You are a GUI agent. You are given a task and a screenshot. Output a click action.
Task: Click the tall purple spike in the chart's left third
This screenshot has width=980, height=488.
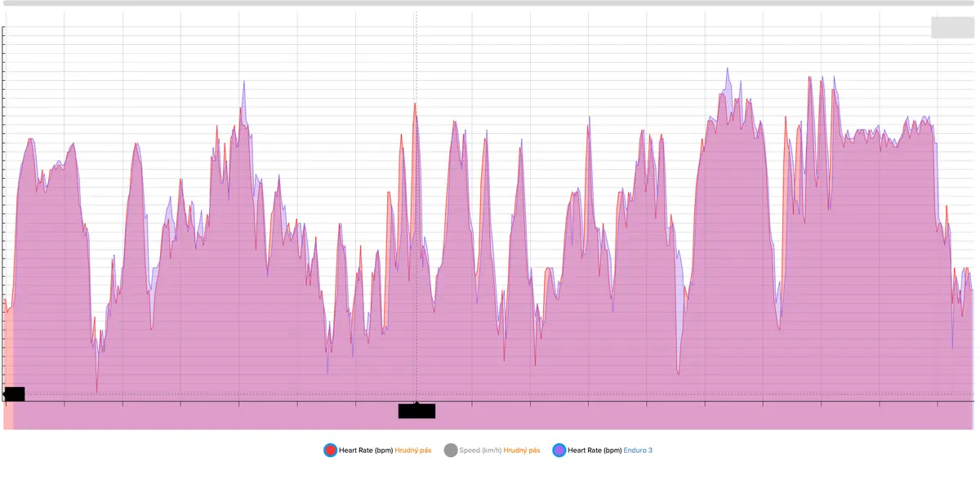(243, 82)
